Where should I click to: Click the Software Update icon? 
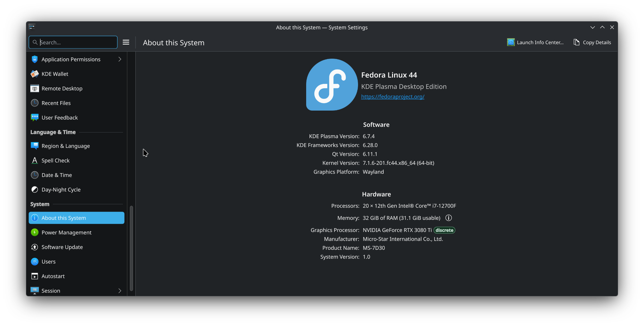(x=35, y=247)
